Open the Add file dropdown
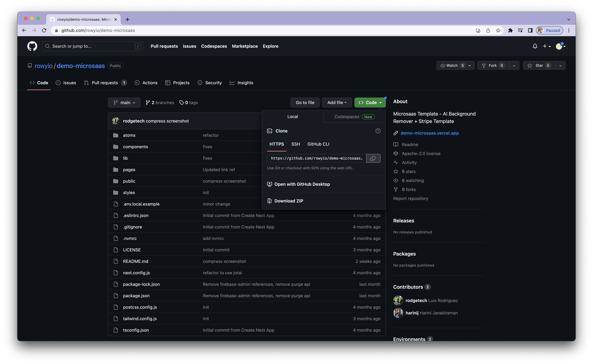 tap(337, 102)
